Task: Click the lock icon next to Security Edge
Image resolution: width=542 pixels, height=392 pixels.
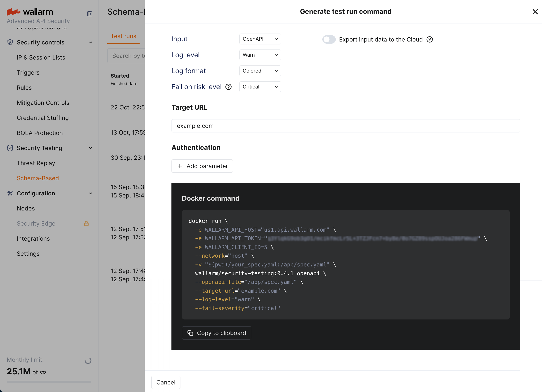Action: (x=87, y=223)
